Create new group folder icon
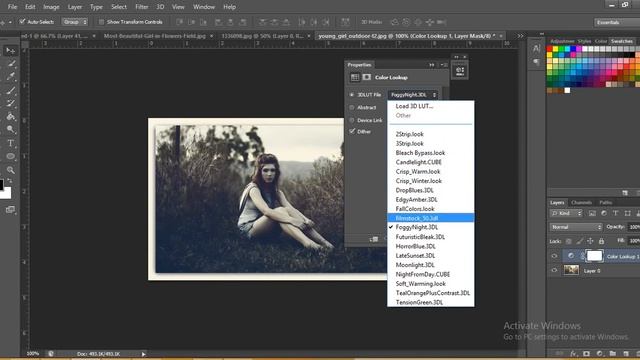640x360 pixels. click(613, 353)
